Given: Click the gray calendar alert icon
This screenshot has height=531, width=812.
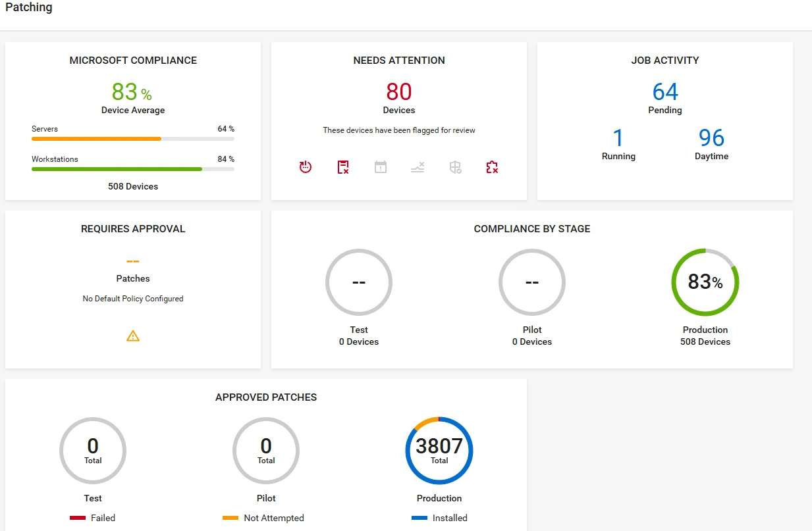Looking at the screenshot, I should tap(380, 167).
